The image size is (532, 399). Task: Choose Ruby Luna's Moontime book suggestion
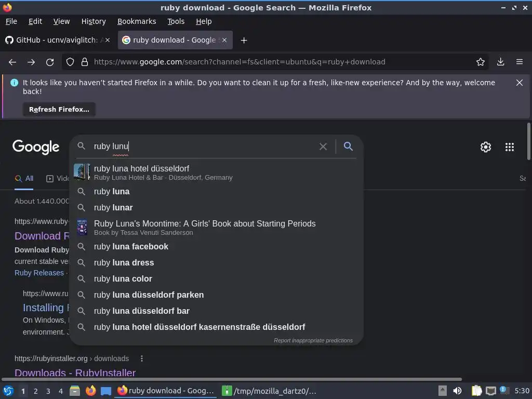pyautogui.click(x=217, y=228)
